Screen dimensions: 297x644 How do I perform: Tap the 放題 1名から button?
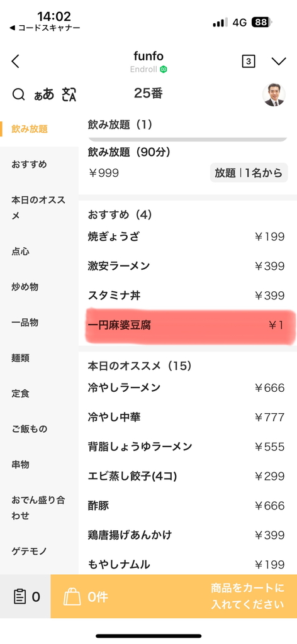[249, 173]
